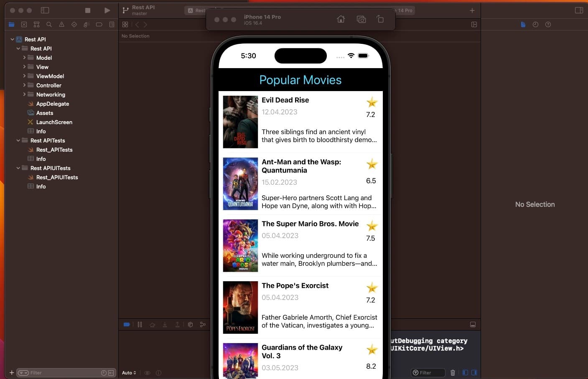
Task: Open the Find navigator magnifier icon
Action: pyautogui.click(x=49, y=25)
